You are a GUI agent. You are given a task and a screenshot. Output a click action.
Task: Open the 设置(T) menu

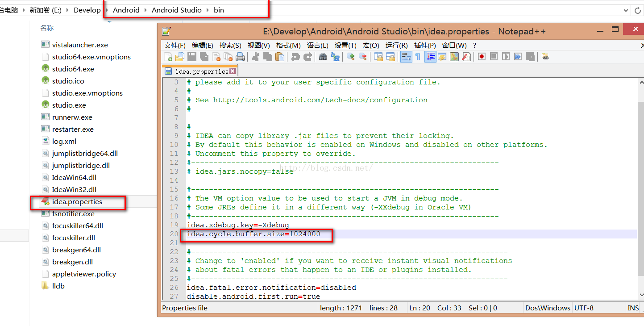click(345, 46)
